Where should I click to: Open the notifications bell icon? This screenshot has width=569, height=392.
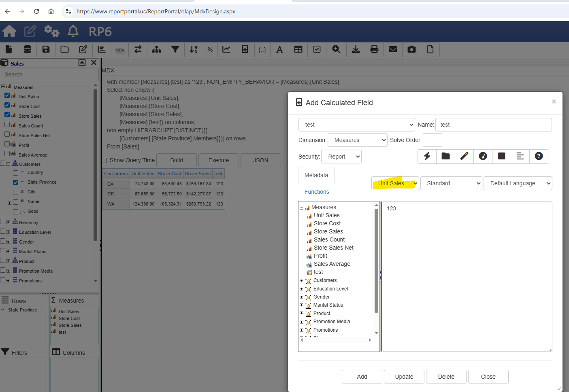[x=73, y=31]
